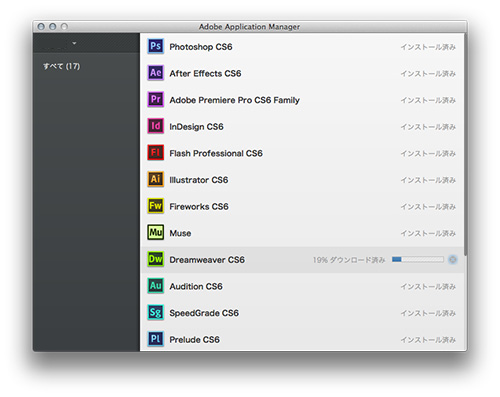Select the SpeedGrade CS6 name text
Image resolution: width=500 pixels, height=397 pixels.
click(x=204, y=313)
